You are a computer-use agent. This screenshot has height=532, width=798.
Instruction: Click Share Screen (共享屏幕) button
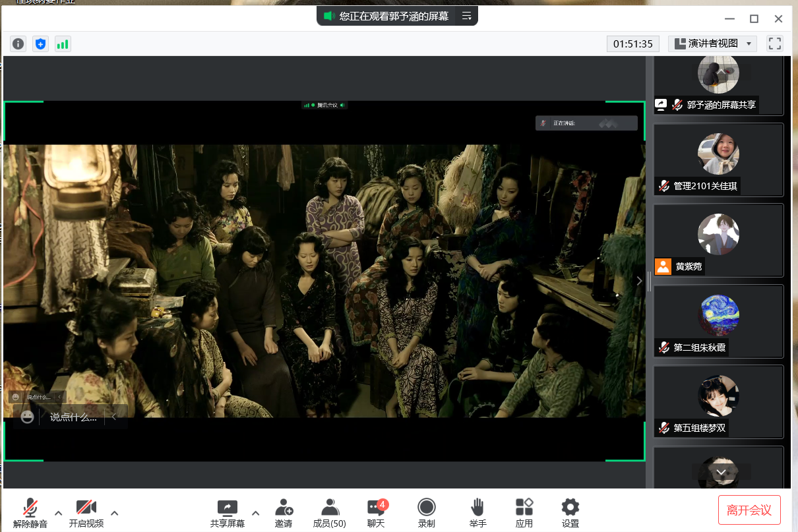click(x=227, y=513)
